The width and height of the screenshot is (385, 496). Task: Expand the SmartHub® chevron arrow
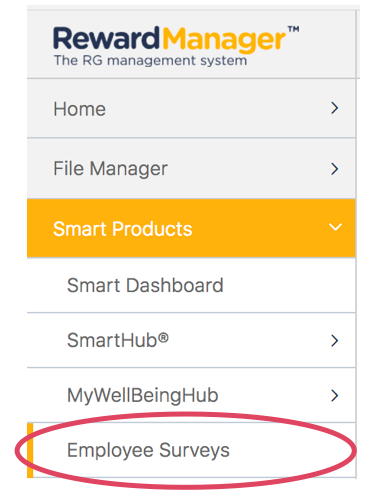(x=335, y=341)
